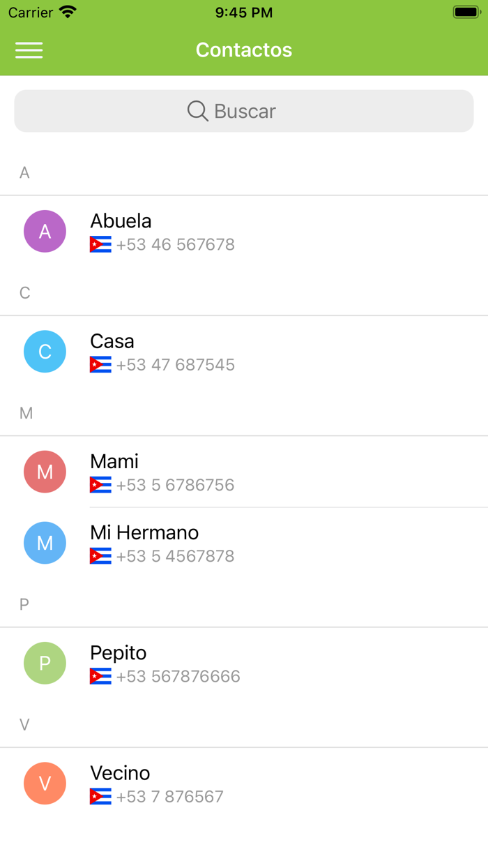Select the section header letter M
This screenshot has width=488, height=868.
(26, 413)
